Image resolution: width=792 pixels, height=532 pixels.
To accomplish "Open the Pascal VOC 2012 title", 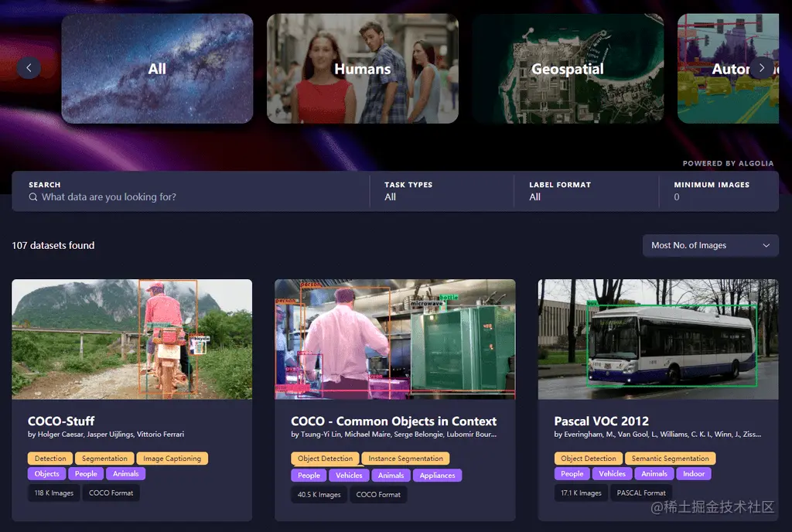I will [601, 421].
